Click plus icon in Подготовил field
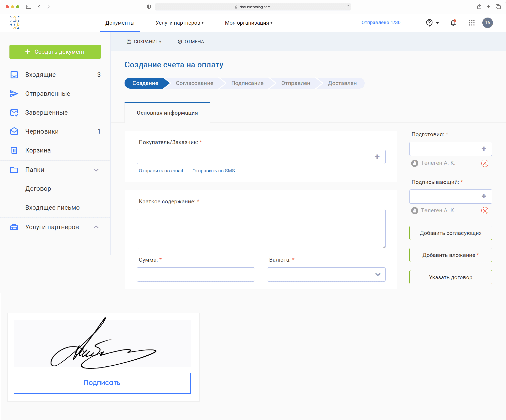 point(484,149)
